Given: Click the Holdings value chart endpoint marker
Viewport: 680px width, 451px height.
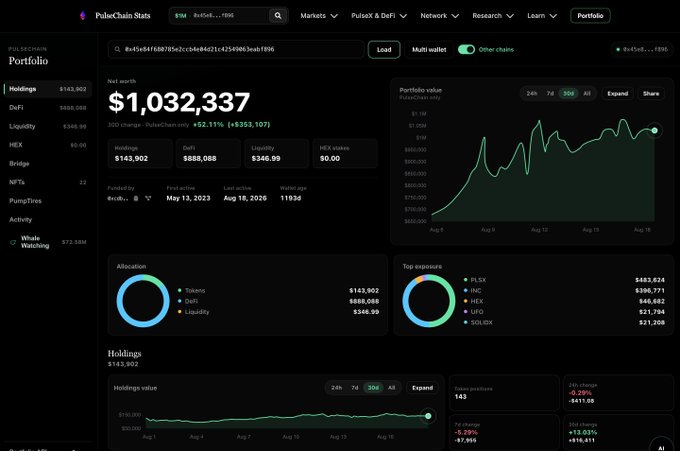Looking at the screenshot, I should [428, 416].
